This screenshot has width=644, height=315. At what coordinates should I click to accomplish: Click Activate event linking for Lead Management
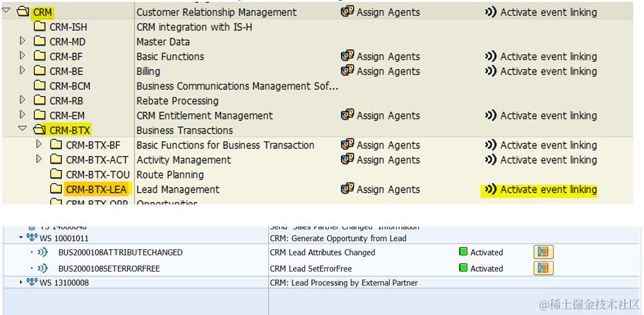coord(548,189)
